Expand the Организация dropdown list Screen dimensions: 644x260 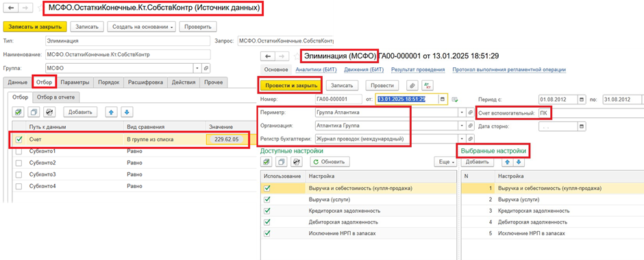pyautogui.click(x=462, y=126)
